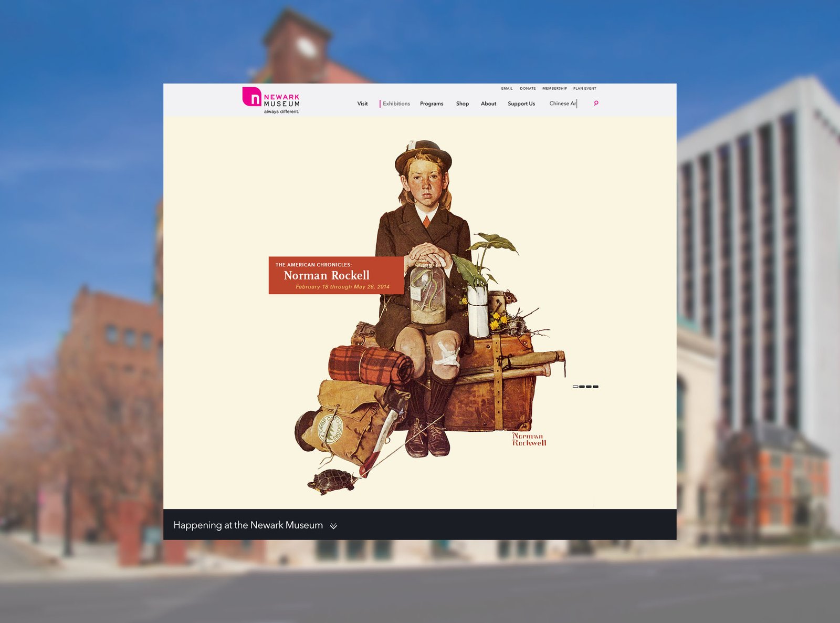Select the Support Us menu item
Viewport: 840px width, 623px height.
[x=521, y=103]
